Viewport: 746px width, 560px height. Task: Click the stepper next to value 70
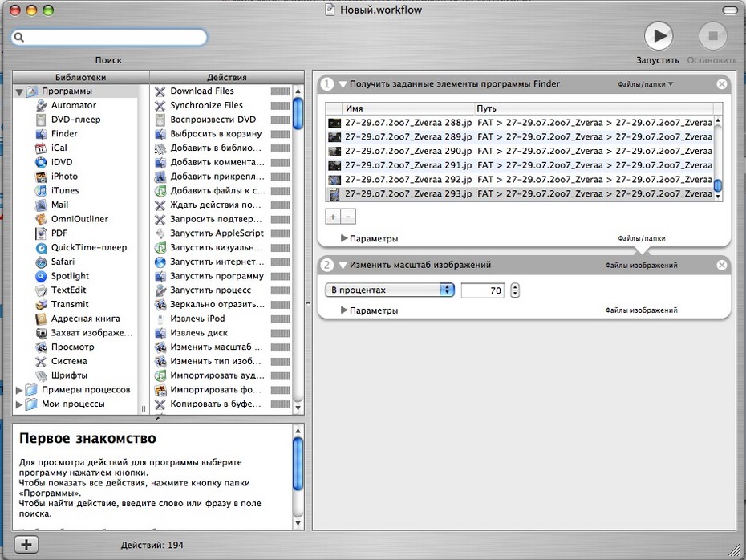[x=515, y=290]
